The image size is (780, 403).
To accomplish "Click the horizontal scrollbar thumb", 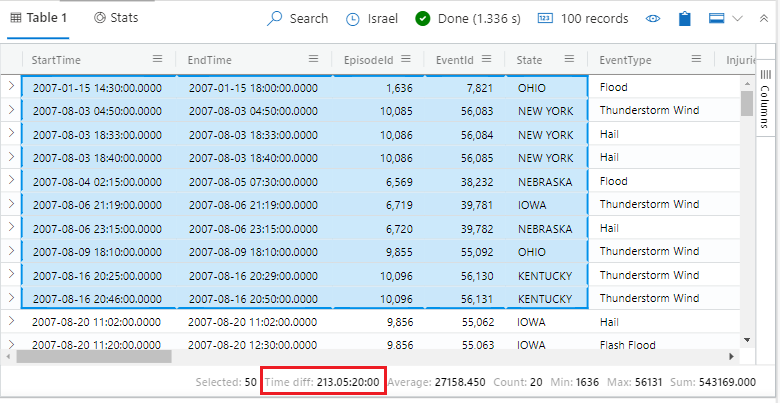I will [x=94, y=356].
